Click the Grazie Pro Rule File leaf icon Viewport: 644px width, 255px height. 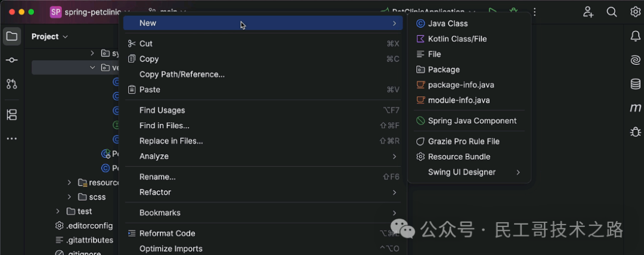pos(420,141)
